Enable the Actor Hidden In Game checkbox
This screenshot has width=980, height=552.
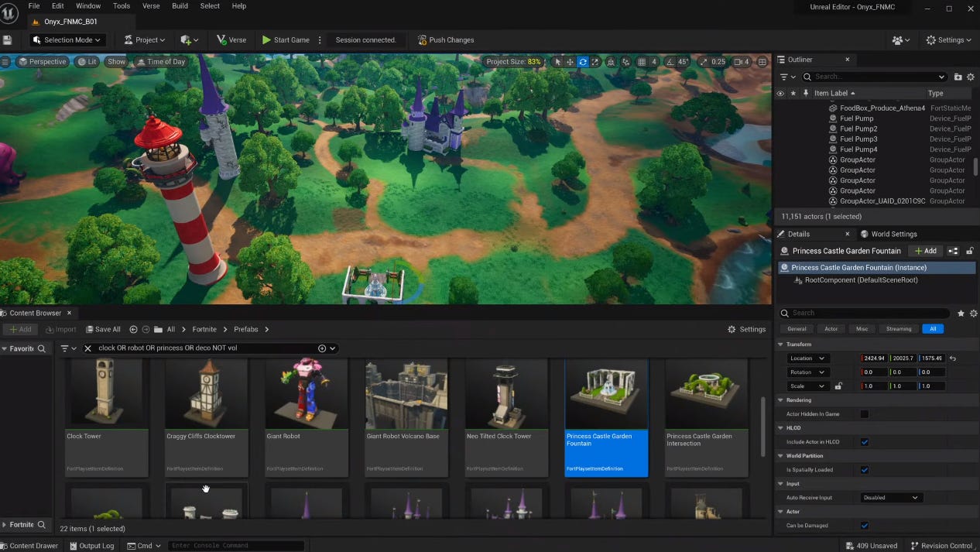click(x=865, y=413)
